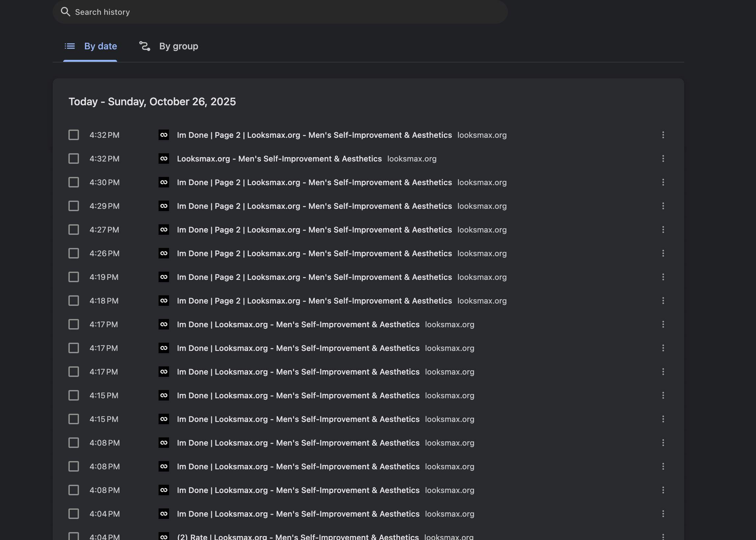Open three-dot menu for the 4:30 PM entry

(663, 182)
